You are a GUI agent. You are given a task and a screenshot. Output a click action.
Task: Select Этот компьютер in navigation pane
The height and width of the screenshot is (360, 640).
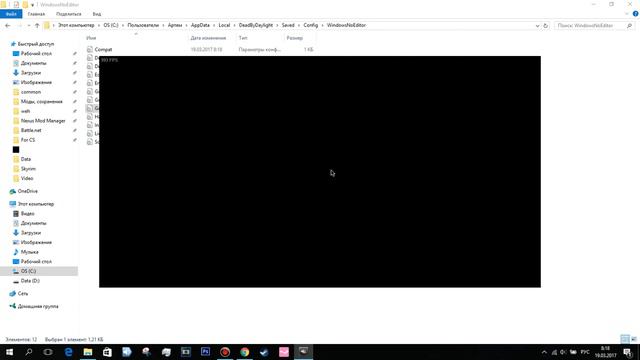click(36, 204)
